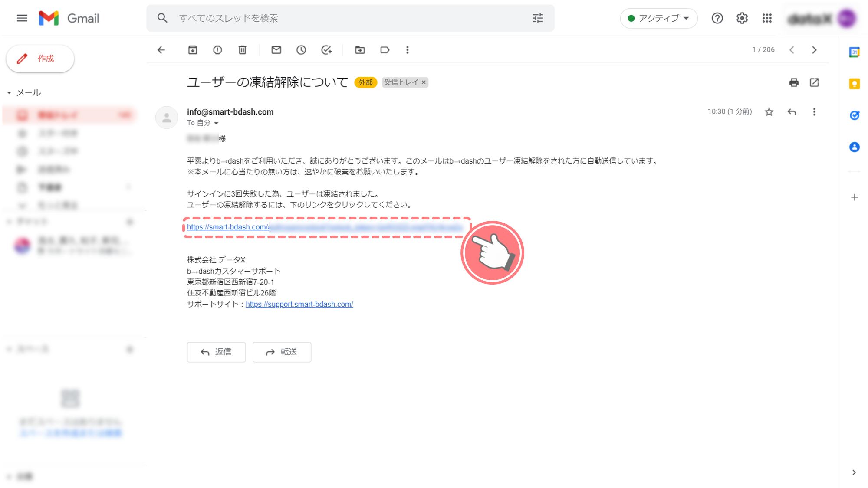Open Contacts side panel
This screenshot has height=488, width=868.
(854, 147)
